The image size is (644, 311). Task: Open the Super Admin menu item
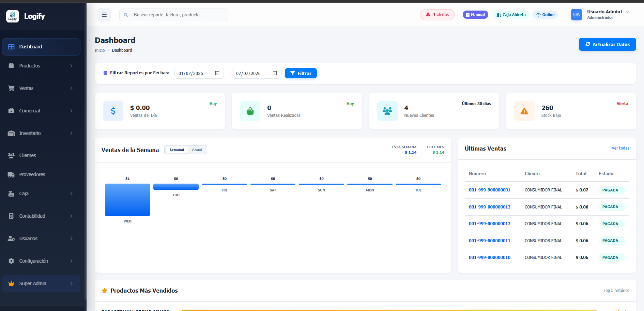[x=41, y=283]
